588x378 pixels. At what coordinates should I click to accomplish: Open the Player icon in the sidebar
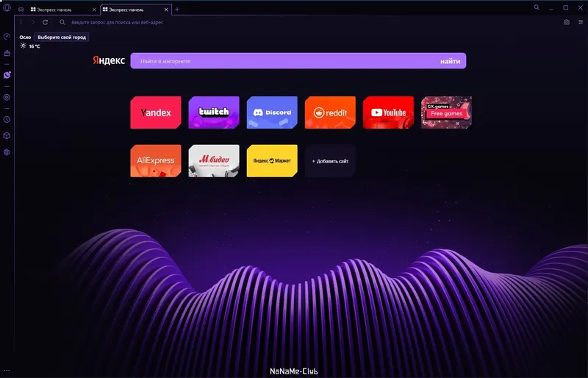click(7, 97)
